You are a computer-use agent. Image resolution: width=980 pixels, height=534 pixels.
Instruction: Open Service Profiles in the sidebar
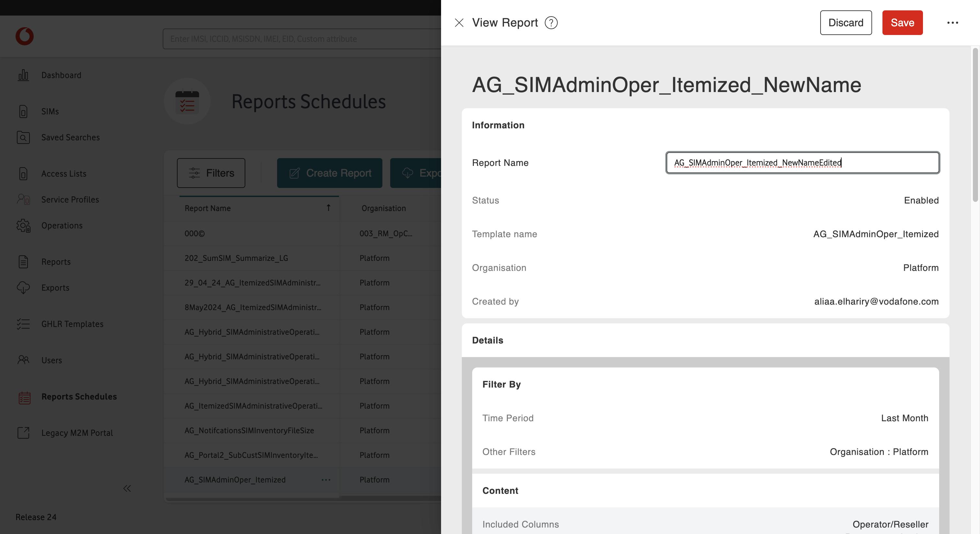pos(70,199)
